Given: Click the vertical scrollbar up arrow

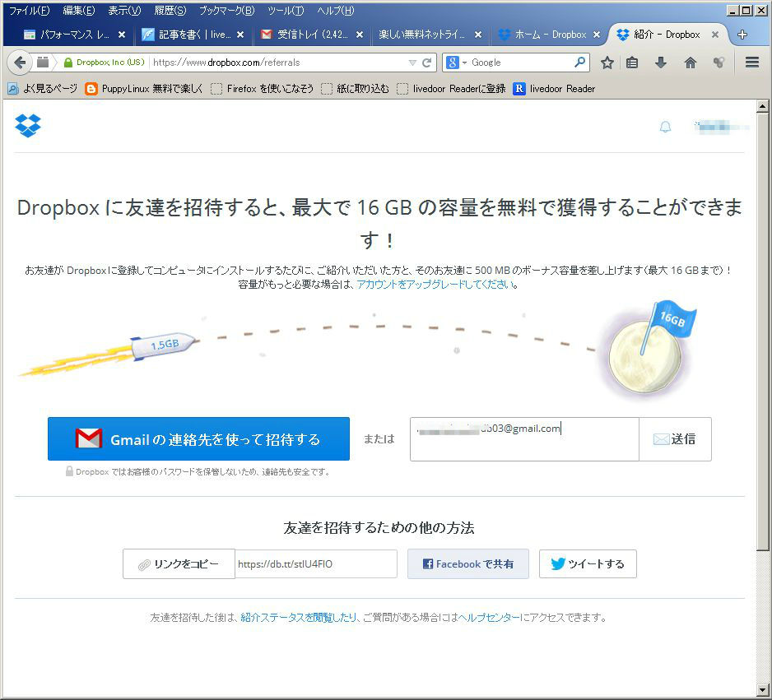Looking at the screenshot, I should [763, 106].
